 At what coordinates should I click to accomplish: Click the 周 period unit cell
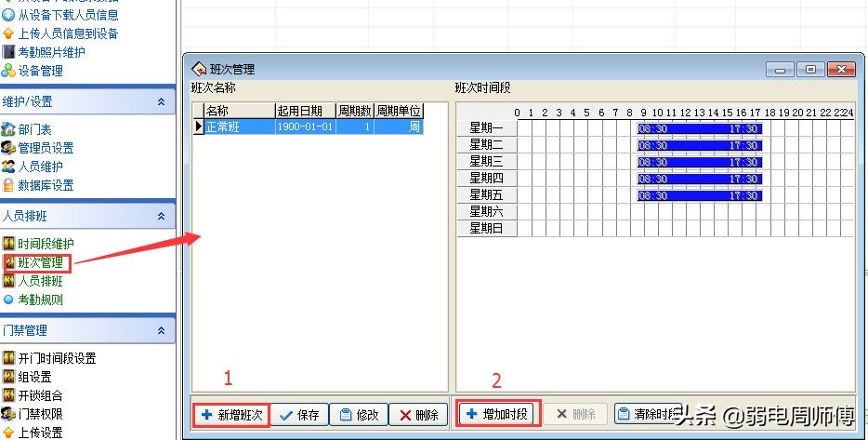coord(399,127)
